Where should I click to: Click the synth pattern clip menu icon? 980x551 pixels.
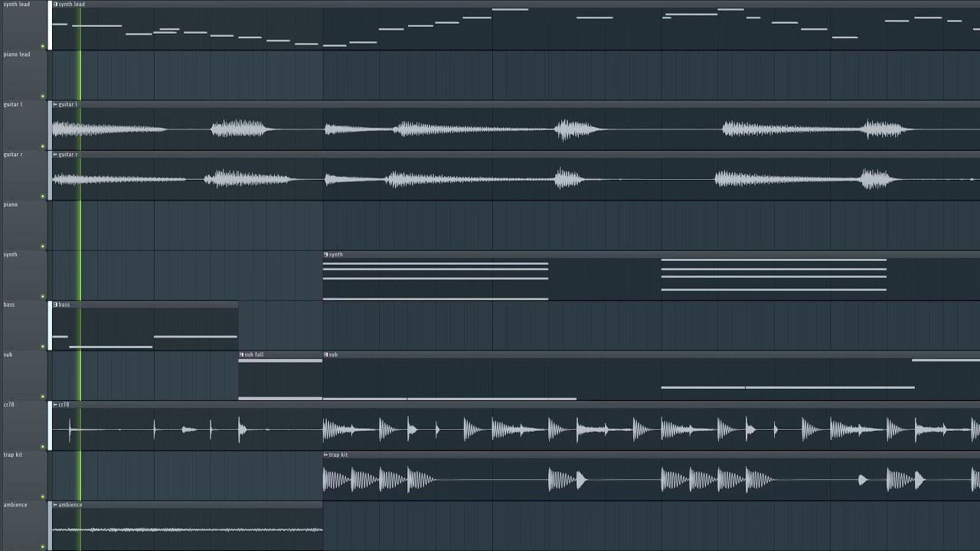click(326, 255)
